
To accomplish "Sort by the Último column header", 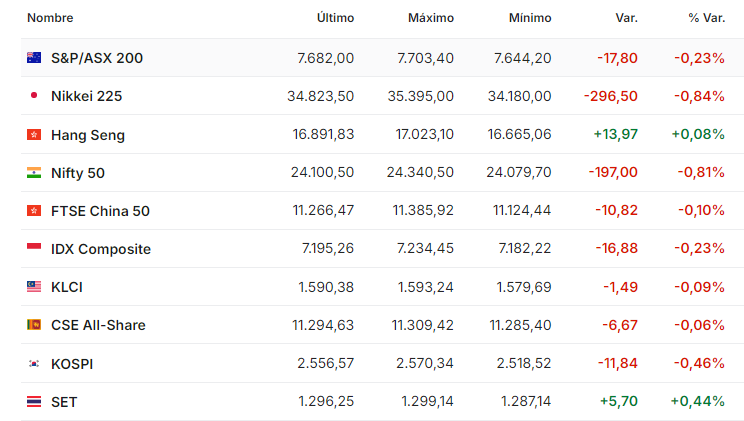I will (335, 18).
